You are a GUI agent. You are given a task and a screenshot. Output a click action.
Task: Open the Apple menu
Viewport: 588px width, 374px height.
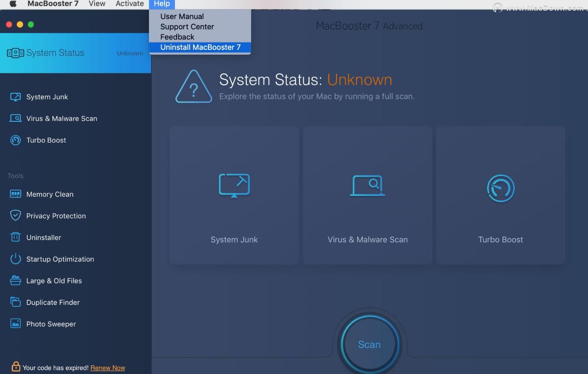click(13, 4)
